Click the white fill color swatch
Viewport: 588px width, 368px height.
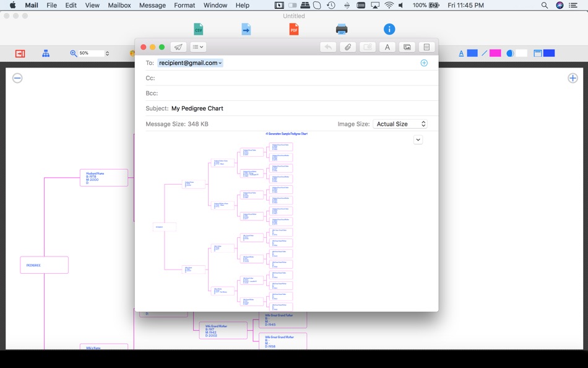click(521, 53)
